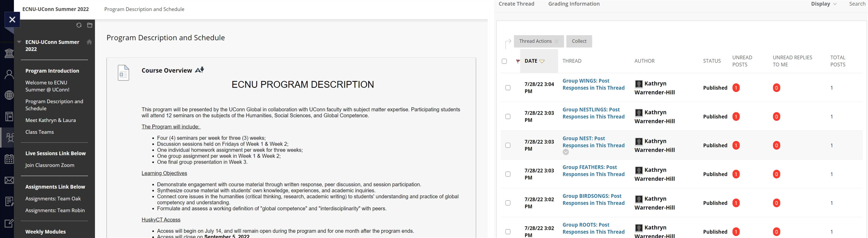Open the profile icon in left rail

coord(9,74)
